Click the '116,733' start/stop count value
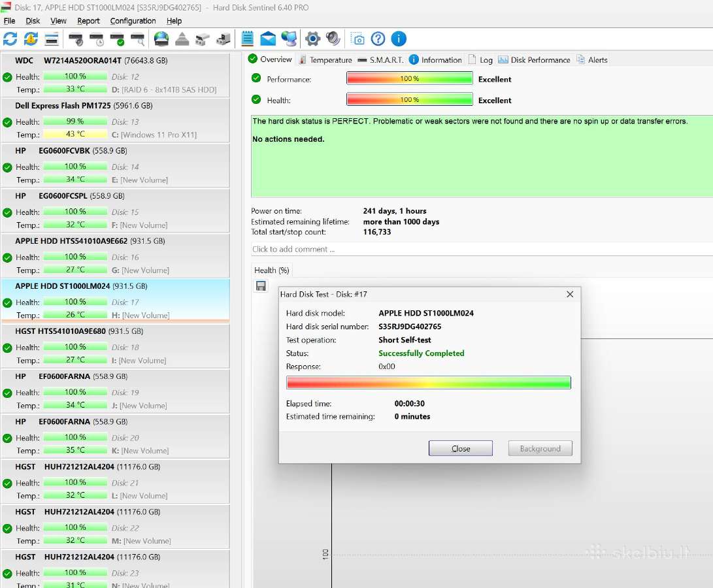Image resolution: width=713 pixels, height=588 pixels. (377, 232)
